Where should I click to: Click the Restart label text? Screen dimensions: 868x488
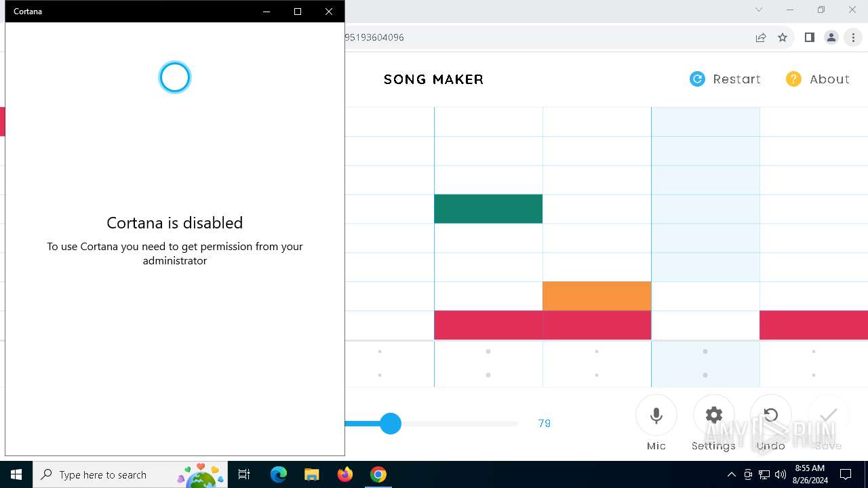point(737,79)
